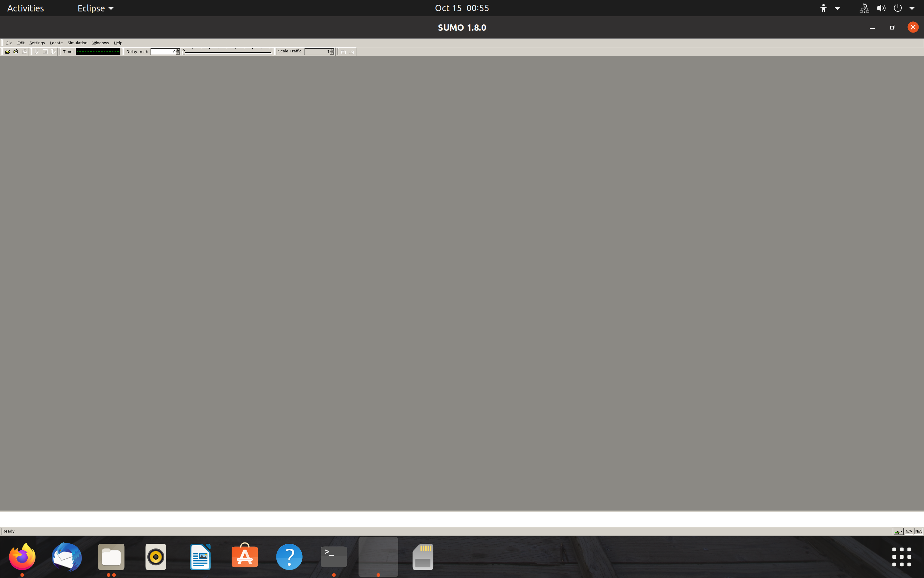
Task: Decrease Delay value with down stepper arrow
Action: click(x=178, y=53)
